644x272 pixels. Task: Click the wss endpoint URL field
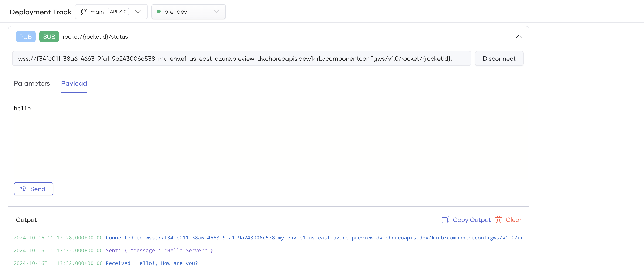(235, 59)
